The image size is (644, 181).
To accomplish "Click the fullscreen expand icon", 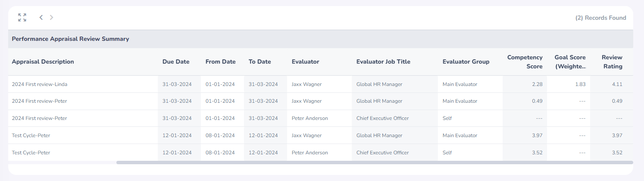I will (22, 18).
